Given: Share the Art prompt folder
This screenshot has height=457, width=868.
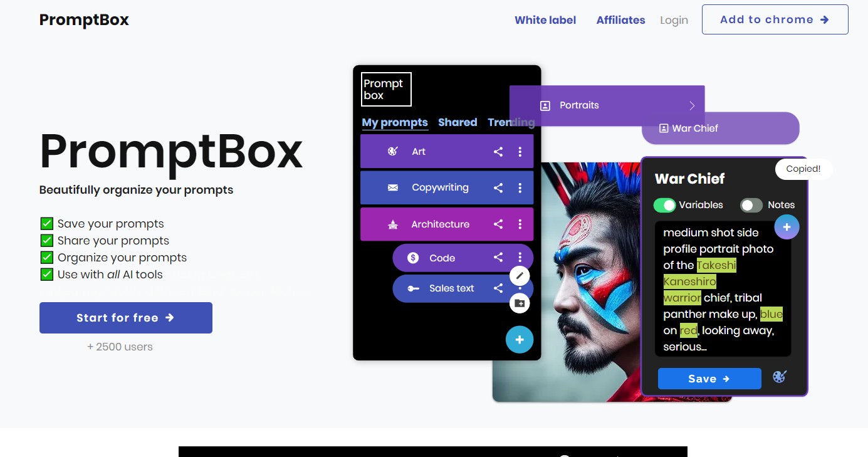Looking at the screenshot, I should click(498, 151).
